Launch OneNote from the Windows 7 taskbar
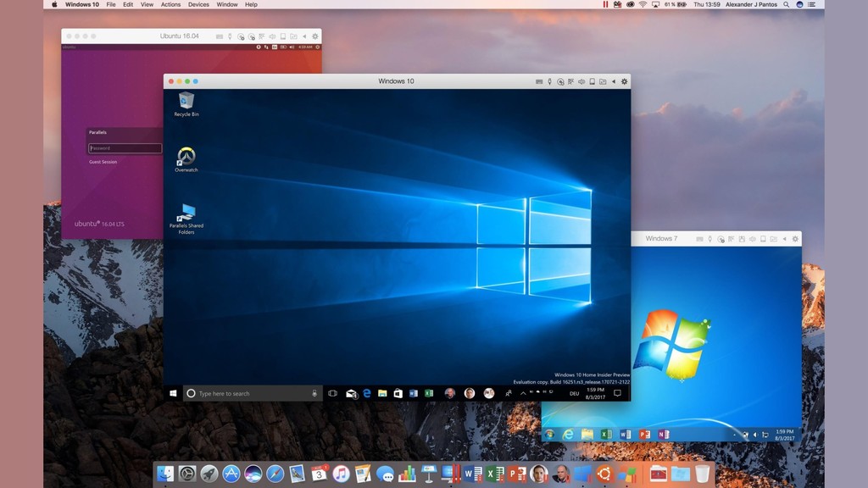Screen dimensions: 868x488 click(663, 435)
